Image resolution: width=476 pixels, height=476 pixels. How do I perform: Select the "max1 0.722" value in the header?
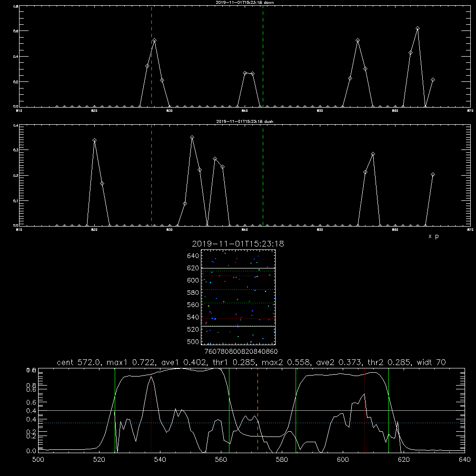[131, 362]
